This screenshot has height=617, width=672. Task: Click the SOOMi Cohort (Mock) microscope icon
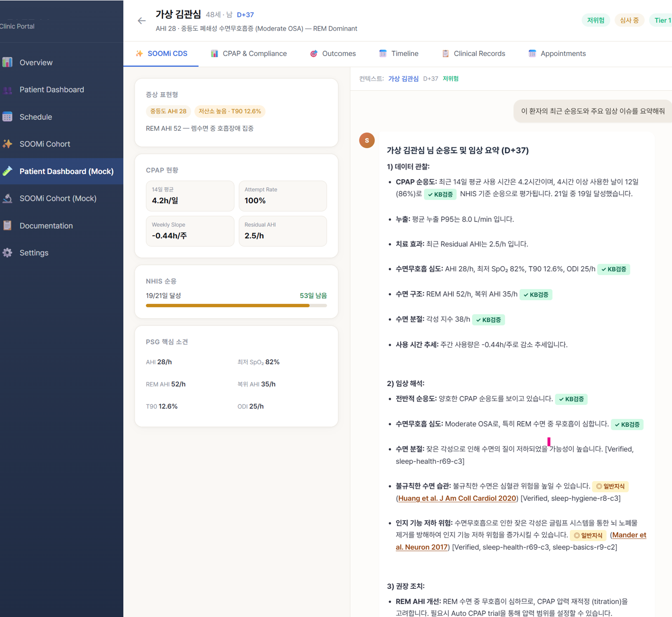click(8, 198)
